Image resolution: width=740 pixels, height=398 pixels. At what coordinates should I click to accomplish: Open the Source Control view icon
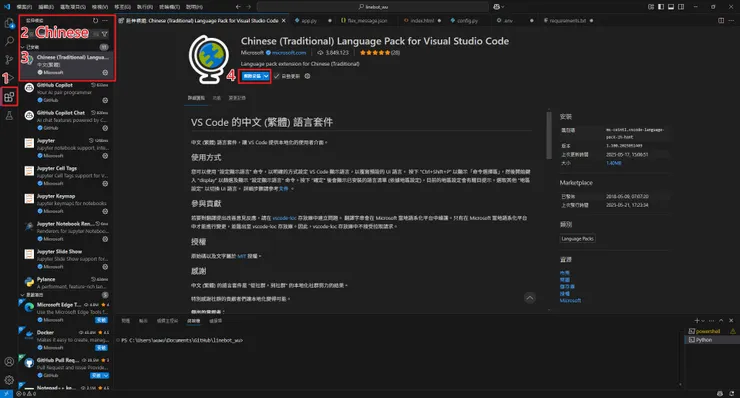tap(9, 59)
